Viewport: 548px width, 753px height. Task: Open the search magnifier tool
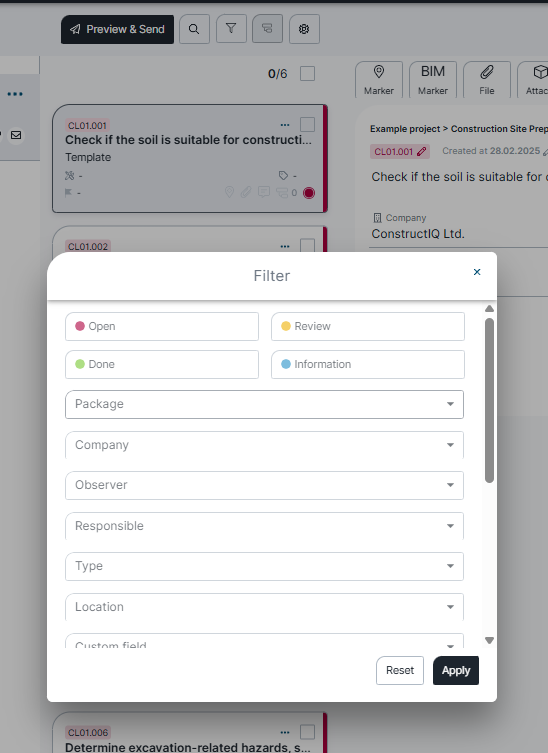(x=194, y=29)
